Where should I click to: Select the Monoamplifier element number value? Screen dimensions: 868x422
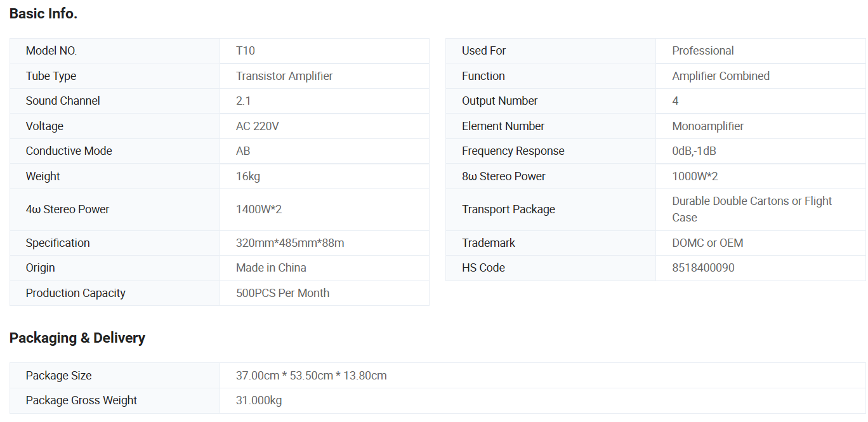coord(707,126)
